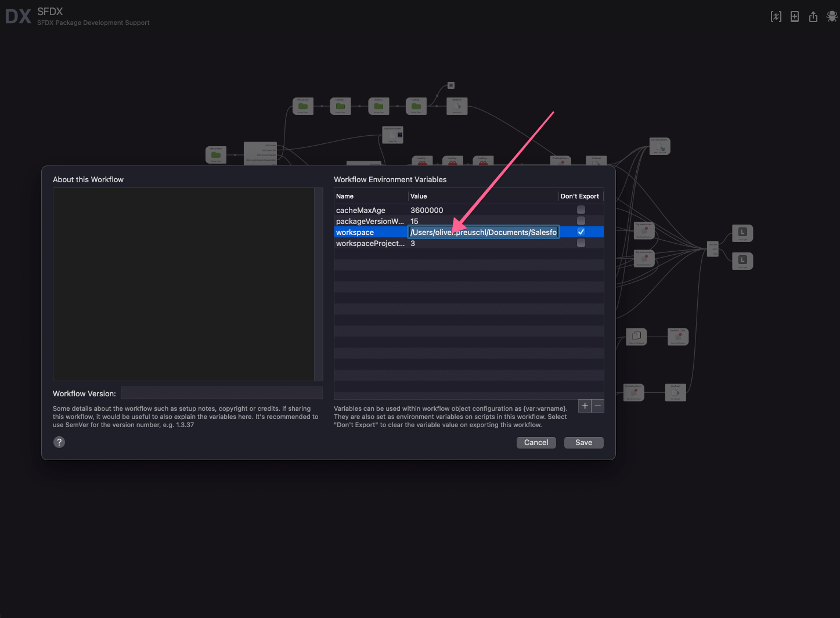
Task: Click the DX workflow icon
Action: pyautogui.click(x=18, y=16)
